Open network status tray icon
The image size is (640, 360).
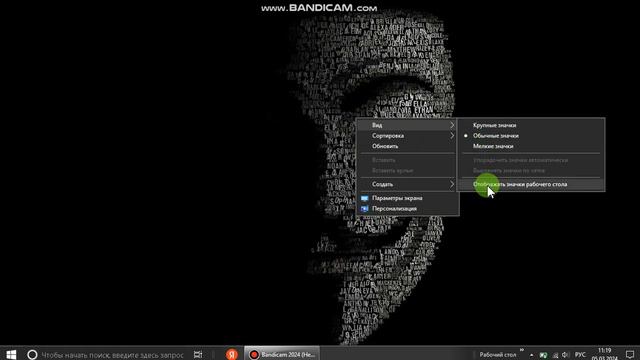[x=555, y=355]
